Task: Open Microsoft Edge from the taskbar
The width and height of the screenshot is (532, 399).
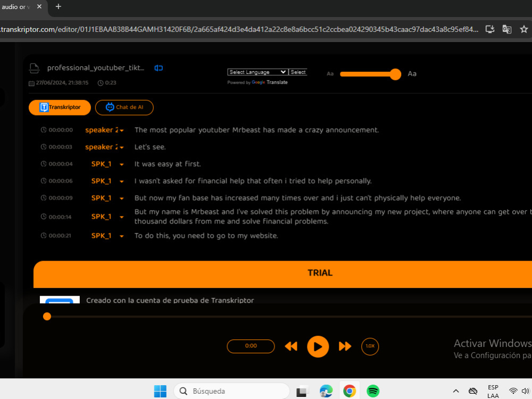Action: [326, 391]
